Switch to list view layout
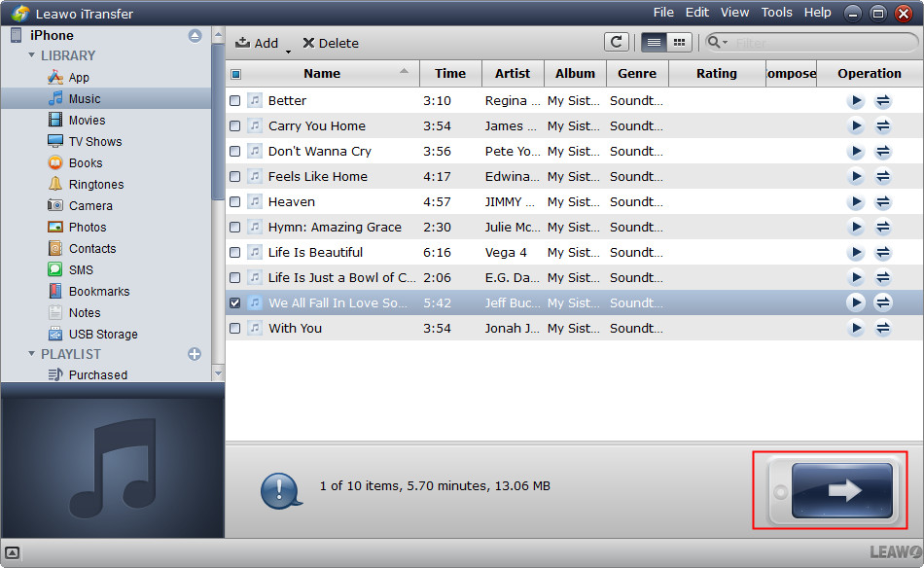This screenshot has height=568, width=924. point(654,42)
